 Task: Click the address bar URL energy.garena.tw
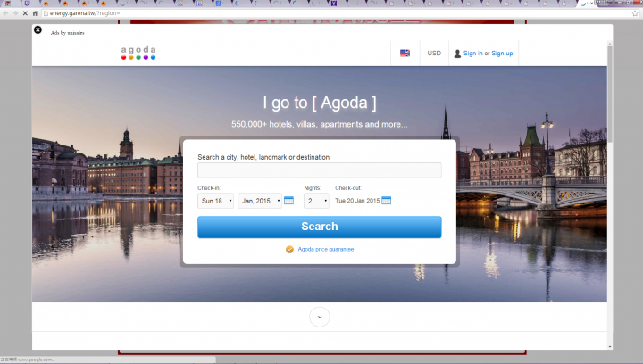pyautogui.click(x=85, y=13)
